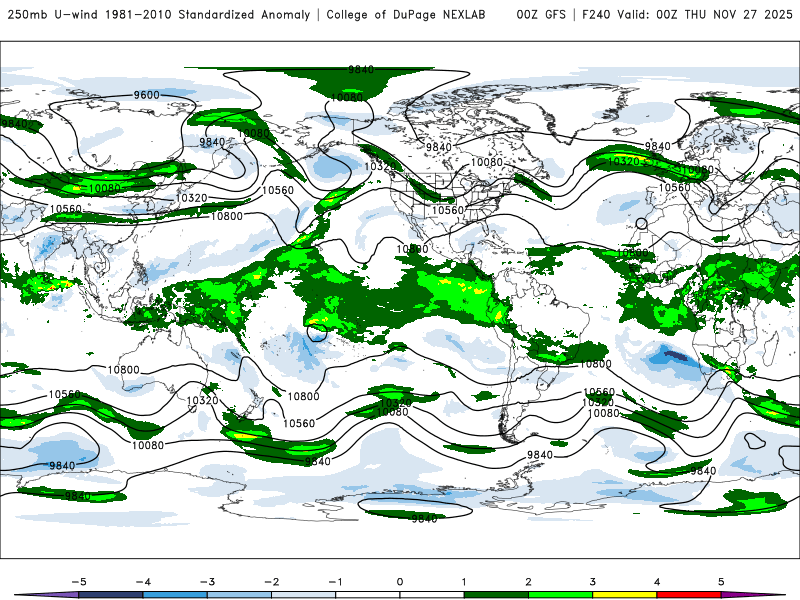Click the yellow 3 to 4 colorbar segment

click(624, 595)
